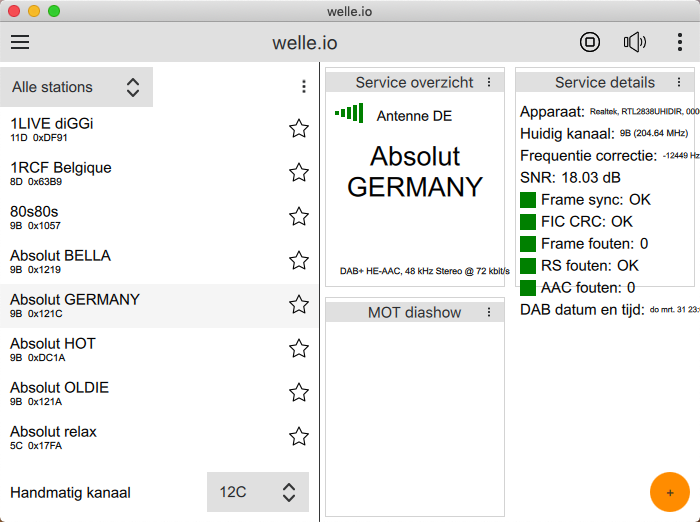Tune to 80s80s
This screenshot has height=522, width=700.
point(158,217)
